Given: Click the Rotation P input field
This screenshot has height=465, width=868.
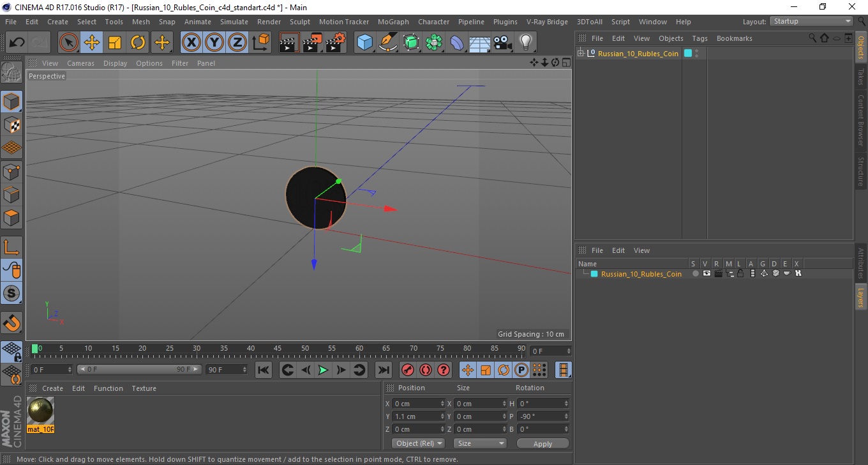Looking at the screenshot, I should point(542,416).
